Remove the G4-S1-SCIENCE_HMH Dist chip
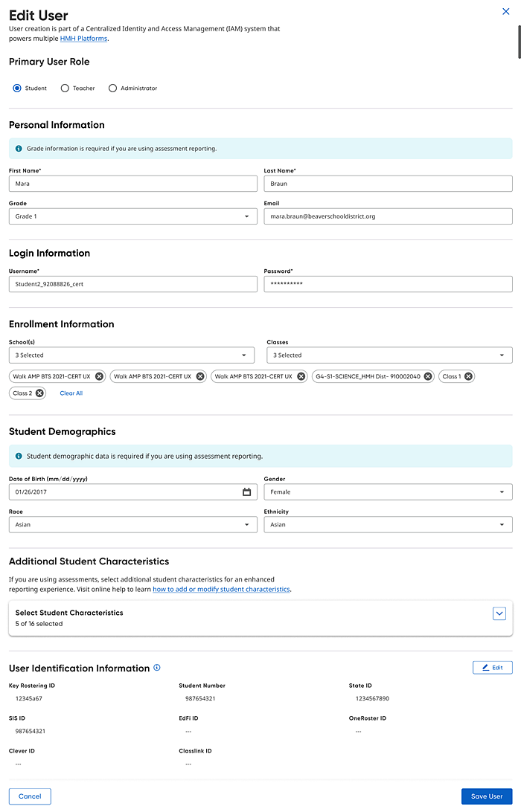This screenshot has height=812, width=521. click(427, 376)
